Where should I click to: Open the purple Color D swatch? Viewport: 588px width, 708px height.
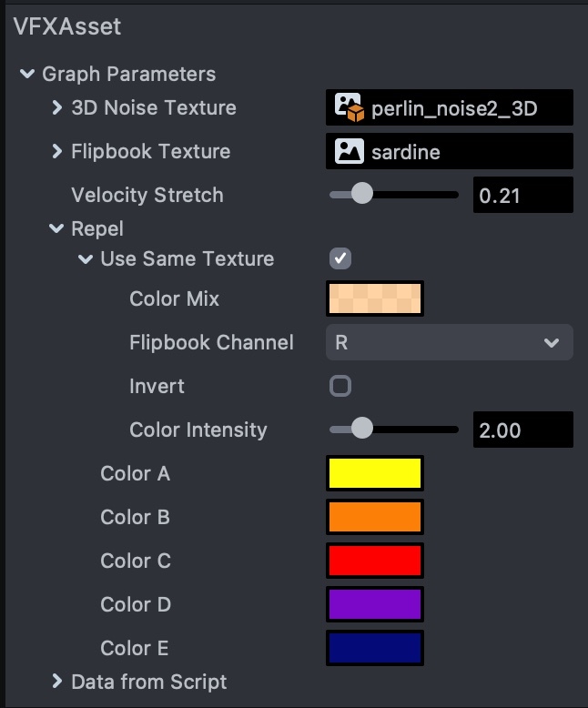[374, 604]
